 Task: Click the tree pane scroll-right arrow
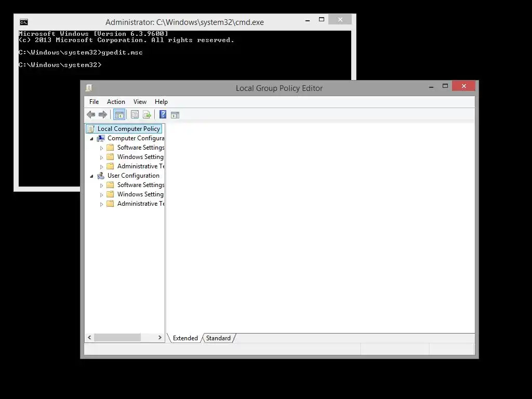coord(160,338)
